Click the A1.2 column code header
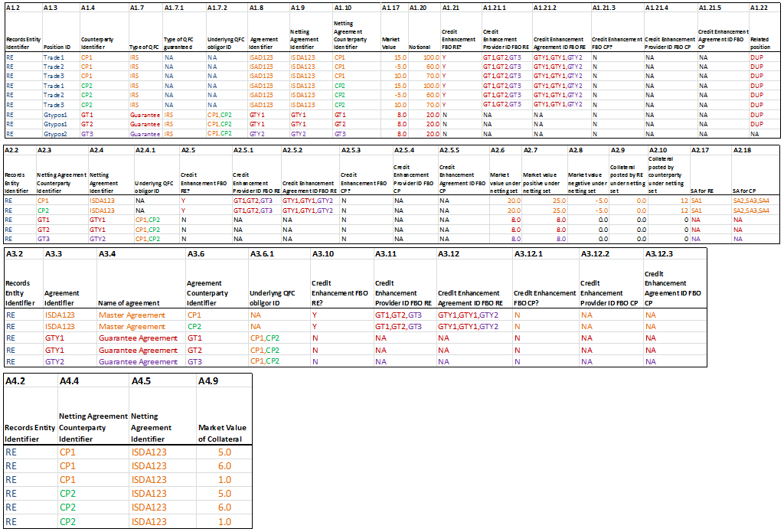Viewport: 784px width, 532px height. (x=13, y=7)
